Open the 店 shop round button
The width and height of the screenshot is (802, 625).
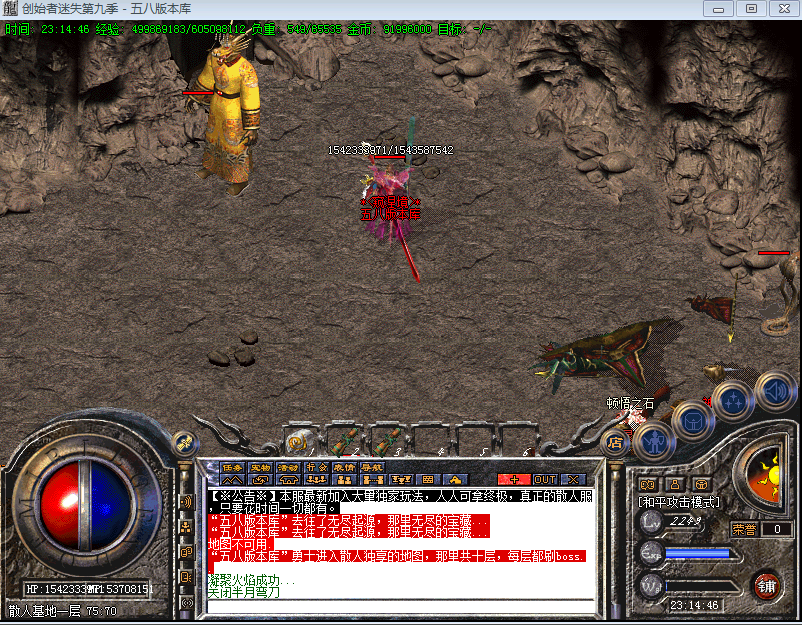(615, 442)
